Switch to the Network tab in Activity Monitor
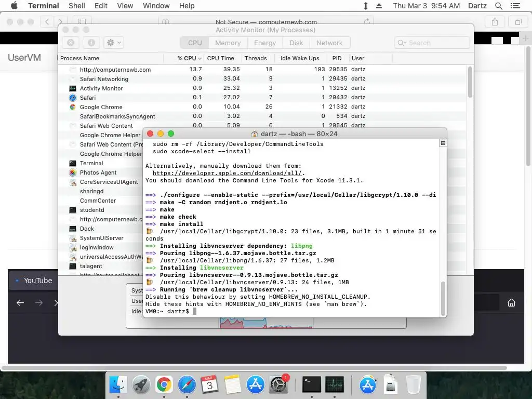This screenshot has height=399, width=532. 329,43
